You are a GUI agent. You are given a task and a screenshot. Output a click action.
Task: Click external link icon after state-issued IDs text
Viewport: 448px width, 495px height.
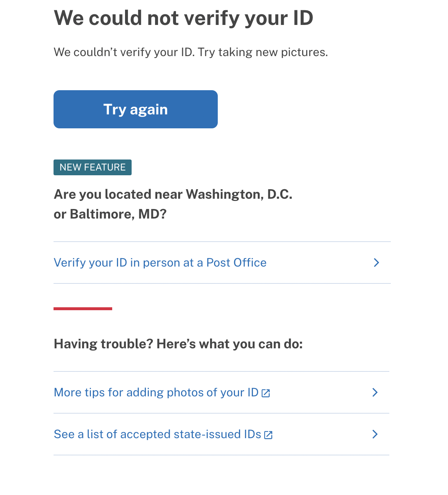(268, 435)
